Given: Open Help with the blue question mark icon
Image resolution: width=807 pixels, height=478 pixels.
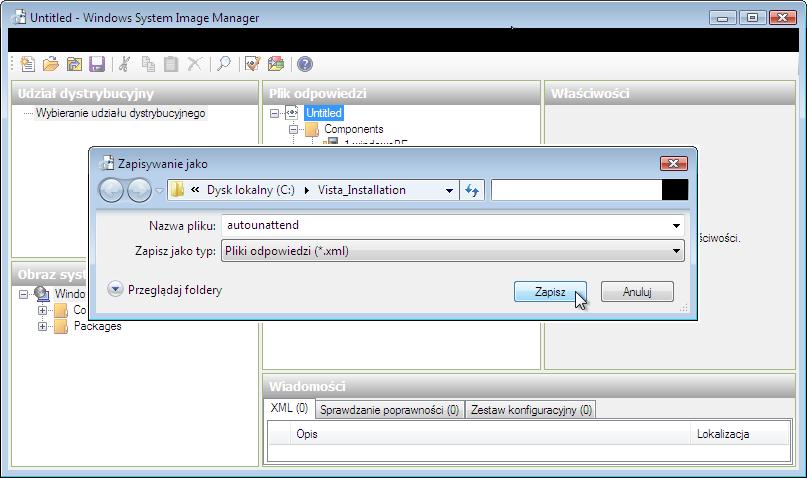Looking at the screenshot, I should pos(305,64).
